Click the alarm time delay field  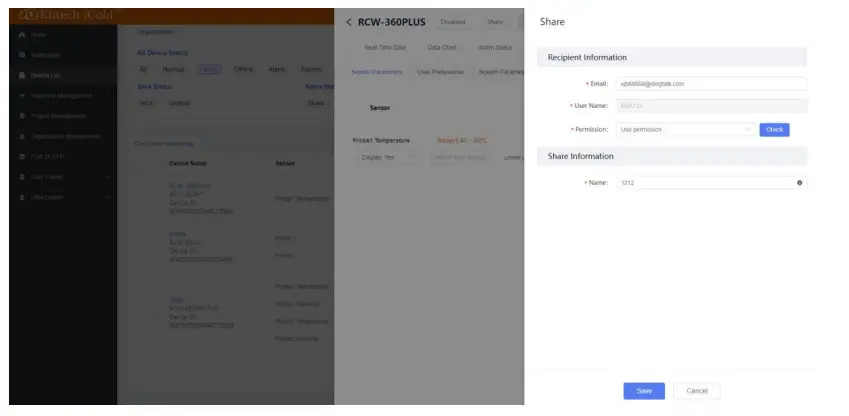(x=462, y=158)
